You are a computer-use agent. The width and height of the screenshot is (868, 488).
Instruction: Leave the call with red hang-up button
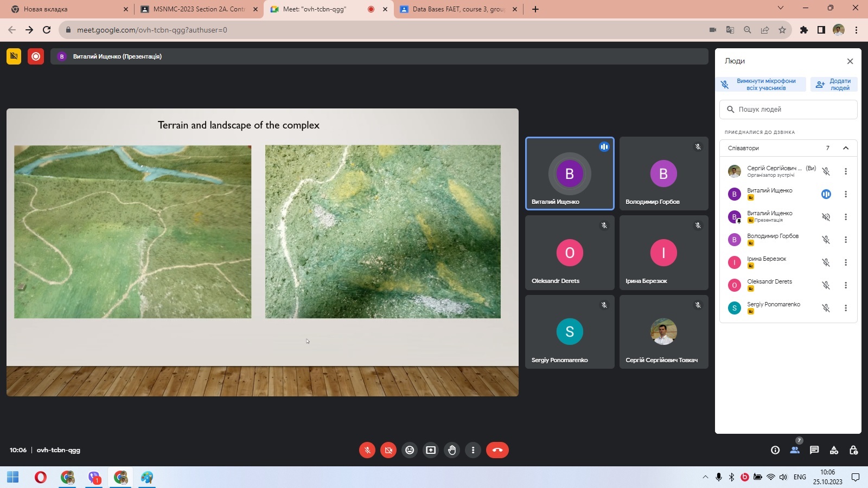pyautogui.click(x=497, y=450)
